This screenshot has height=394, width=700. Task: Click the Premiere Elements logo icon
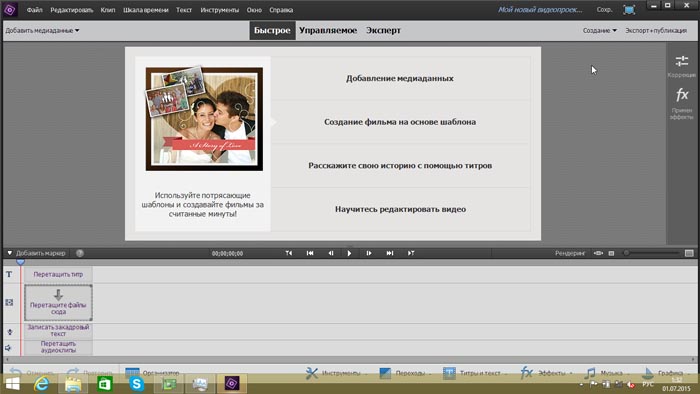10,9
